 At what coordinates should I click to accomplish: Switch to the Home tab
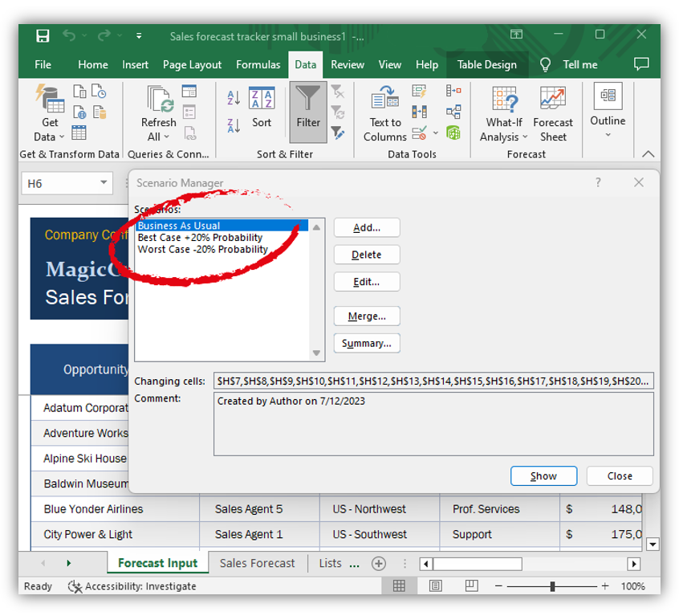pyautogui.click(x=92, y=64)
